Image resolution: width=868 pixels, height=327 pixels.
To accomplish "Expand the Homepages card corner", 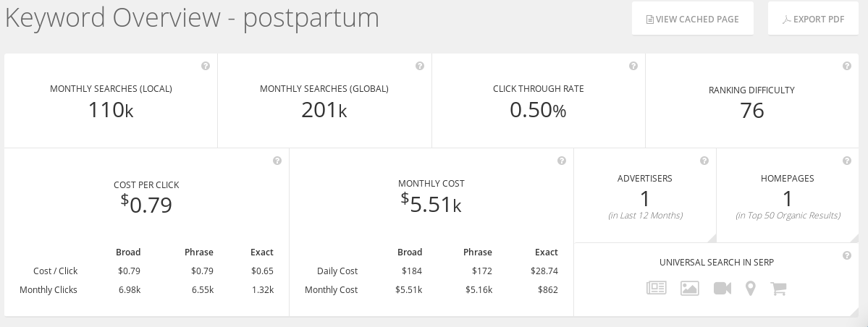I will (855, 239).
